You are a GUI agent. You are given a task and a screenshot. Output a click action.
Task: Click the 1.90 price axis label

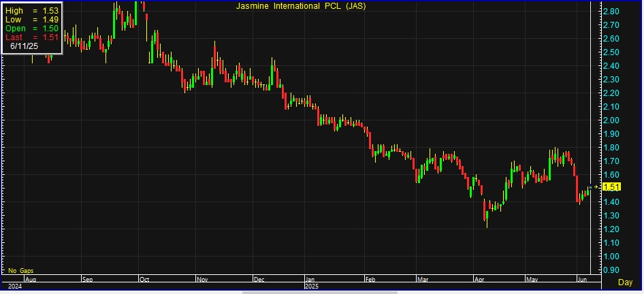(611, 134)
